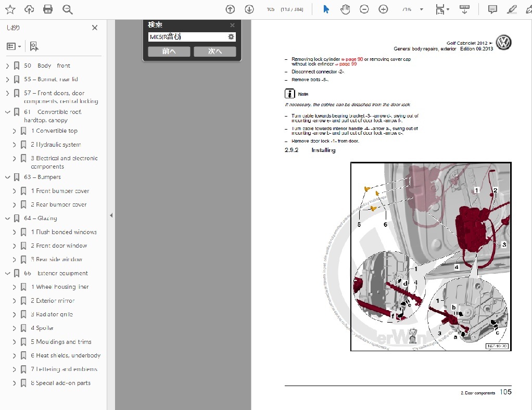Open the 8 Special add-on parts bookmark
This screenshot has width=532, height=410.
61,383
